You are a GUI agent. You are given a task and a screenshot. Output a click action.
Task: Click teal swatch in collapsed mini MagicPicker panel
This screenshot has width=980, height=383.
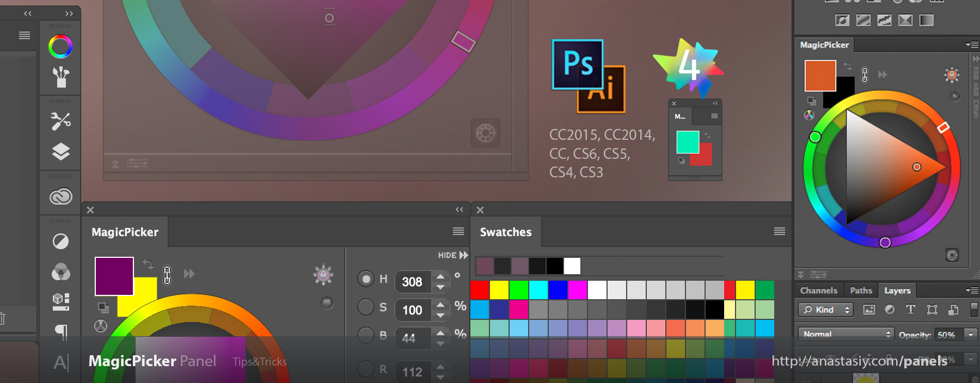688,142
